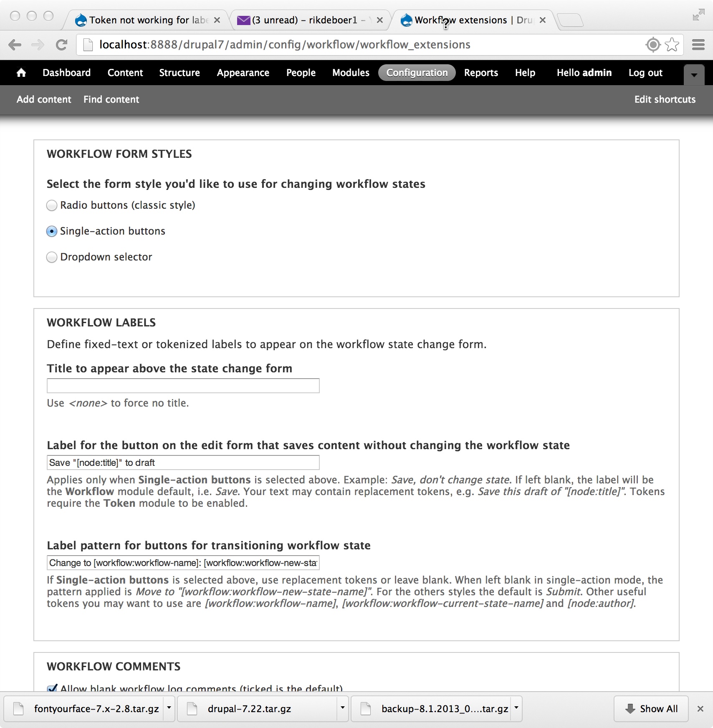This screenshot has width=713, height=728.
Task: Open the Reports admin menu
Action: pos(481,73)
